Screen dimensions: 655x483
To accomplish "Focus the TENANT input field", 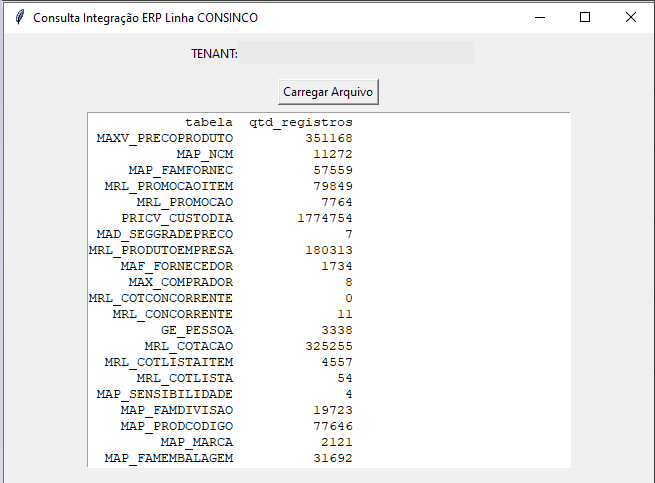I will 355,53.
